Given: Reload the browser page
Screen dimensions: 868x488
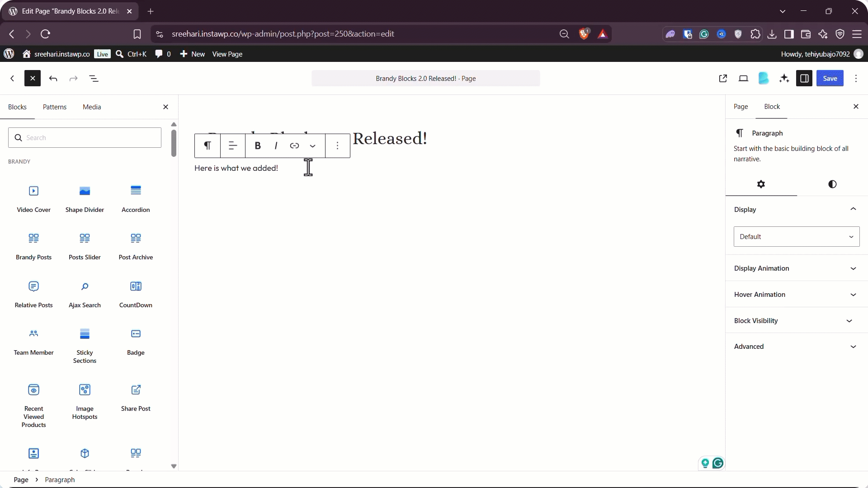Looking at the screenshot, I should pyautogui.click(x=45, y=34).
